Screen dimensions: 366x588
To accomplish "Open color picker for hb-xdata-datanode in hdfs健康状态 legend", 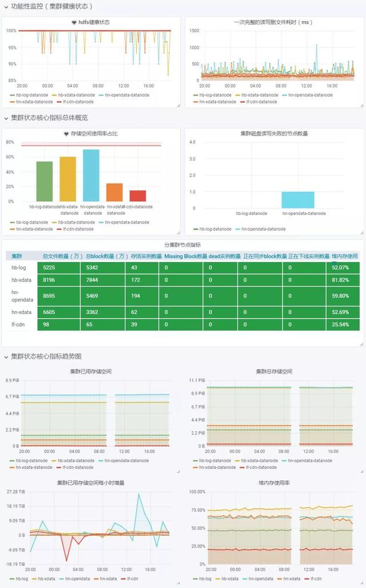I will coord(54,96).
